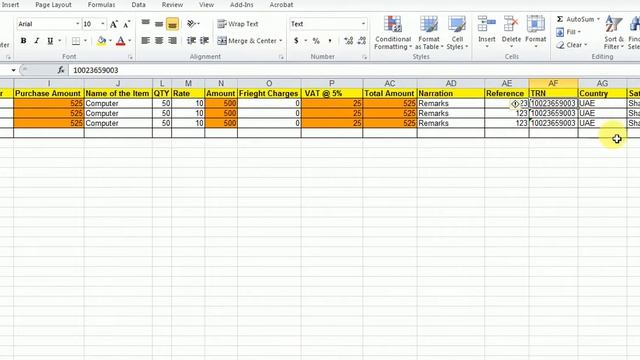Open Name Box dropdown arrow
The height and width of the screenshot is (360, 640).
13,70
